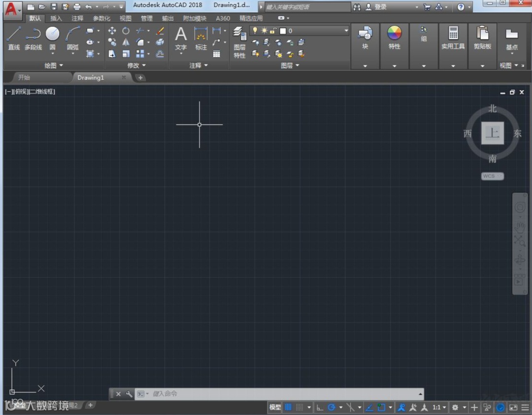Click the WCS button under ViewCube

click(x=492, y=176)
